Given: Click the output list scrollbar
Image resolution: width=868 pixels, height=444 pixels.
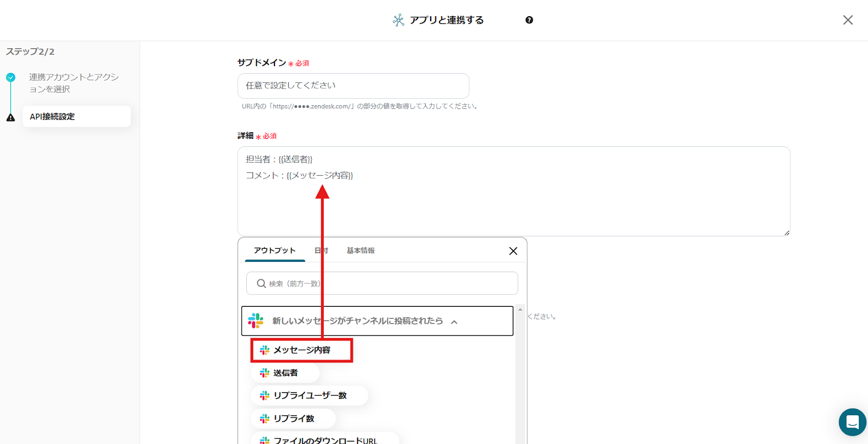Looking at the screenshot, I should [520, 374].
